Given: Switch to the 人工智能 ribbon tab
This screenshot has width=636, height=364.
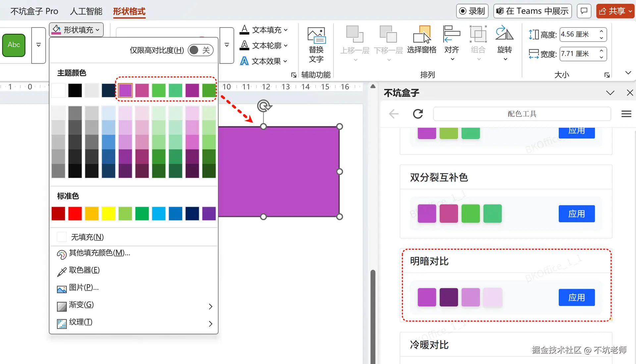Looking at the screenshot, I should (86, 11).
